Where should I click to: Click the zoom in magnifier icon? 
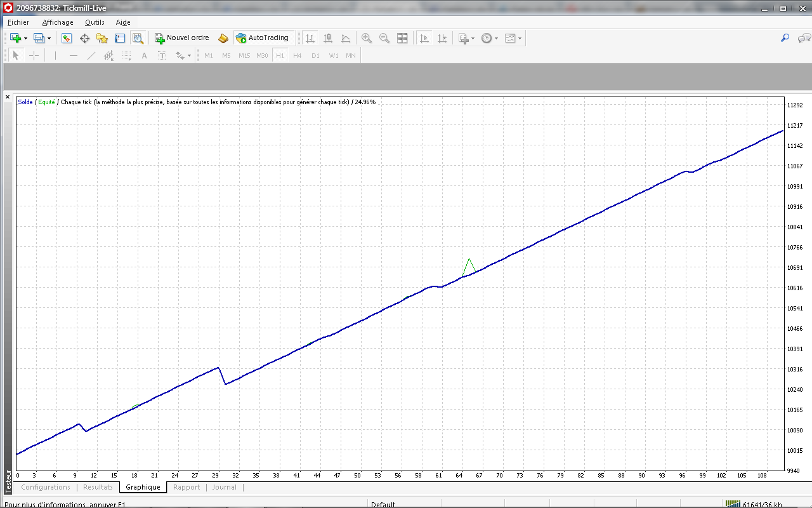(x=367, y=38)
